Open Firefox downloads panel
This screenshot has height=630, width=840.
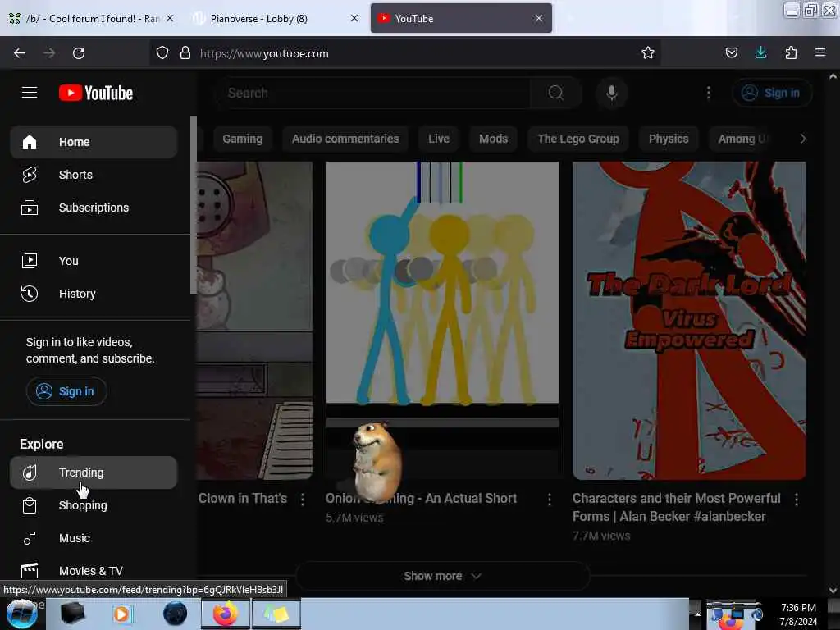pos(760,52)
